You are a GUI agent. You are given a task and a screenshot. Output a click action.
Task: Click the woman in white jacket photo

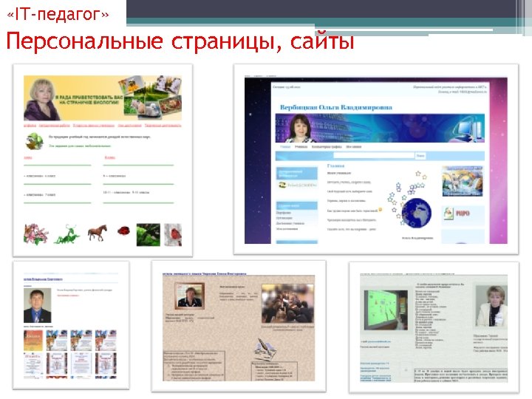(491, 306)
